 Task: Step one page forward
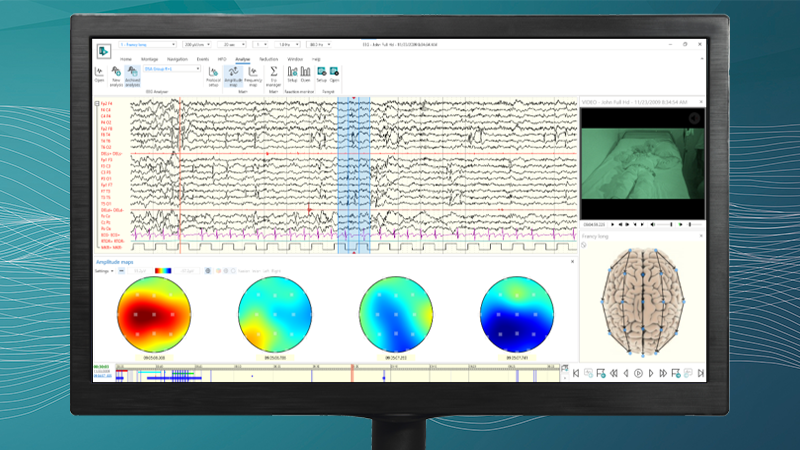(651, 373)
